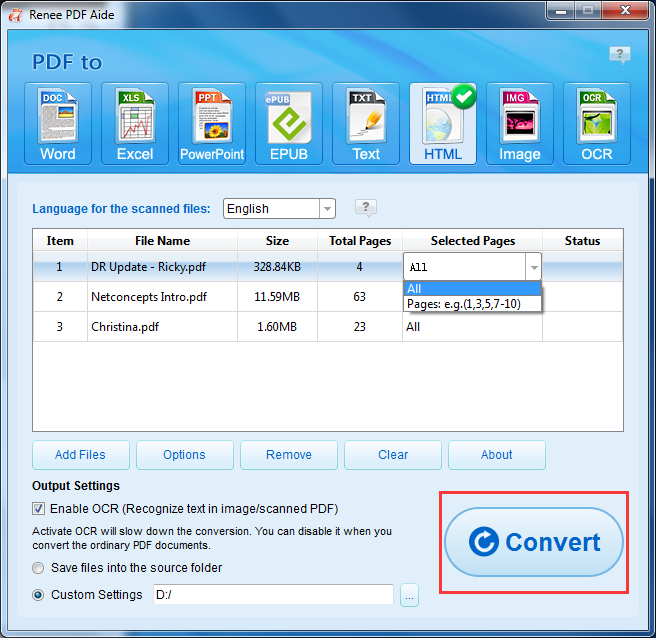Image resolution: width=656 pixels, height=638 pixels.
Task: Pick the PowerPoint conversion icon
Action: click(212, 124)
